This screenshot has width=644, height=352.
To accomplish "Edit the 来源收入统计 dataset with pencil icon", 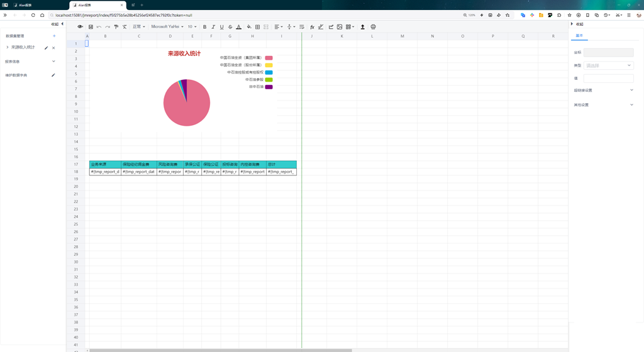I will pos(46,48).
